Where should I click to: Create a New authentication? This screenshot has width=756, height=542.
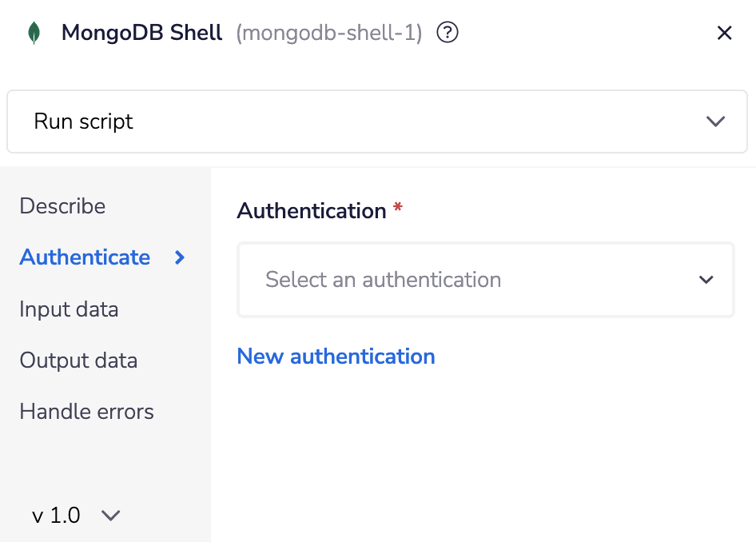(x=336, y=356)
